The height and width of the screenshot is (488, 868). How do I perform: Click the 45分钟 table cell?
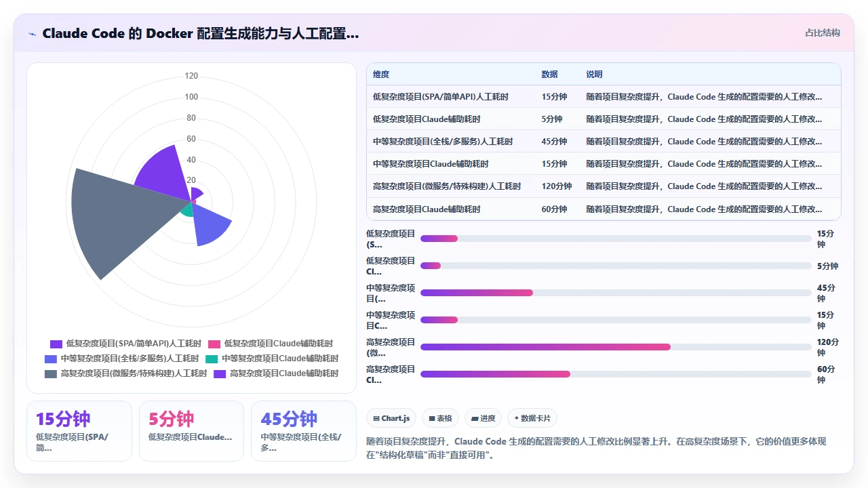click(555, 142)
